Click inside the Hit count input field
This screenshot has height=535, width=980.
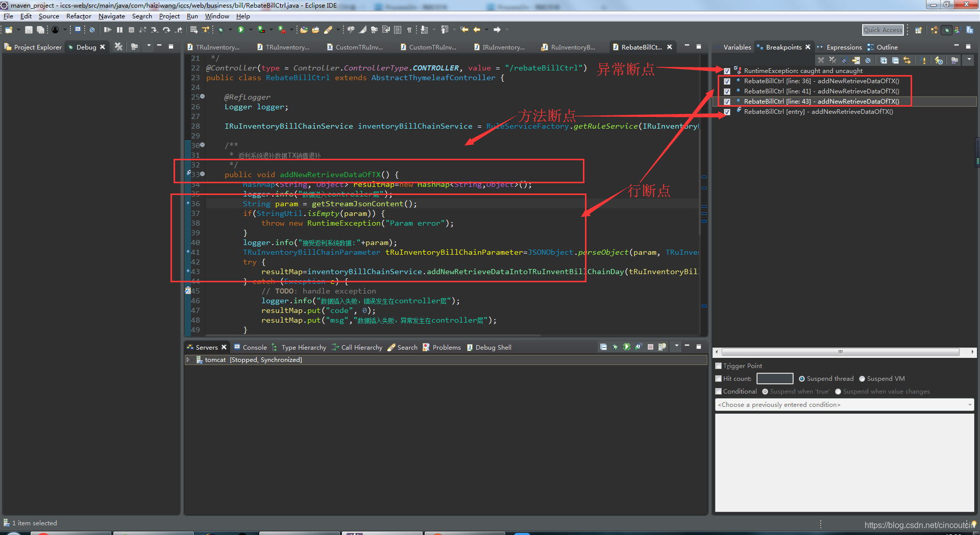pyautogui.click(x=775, y=378)
